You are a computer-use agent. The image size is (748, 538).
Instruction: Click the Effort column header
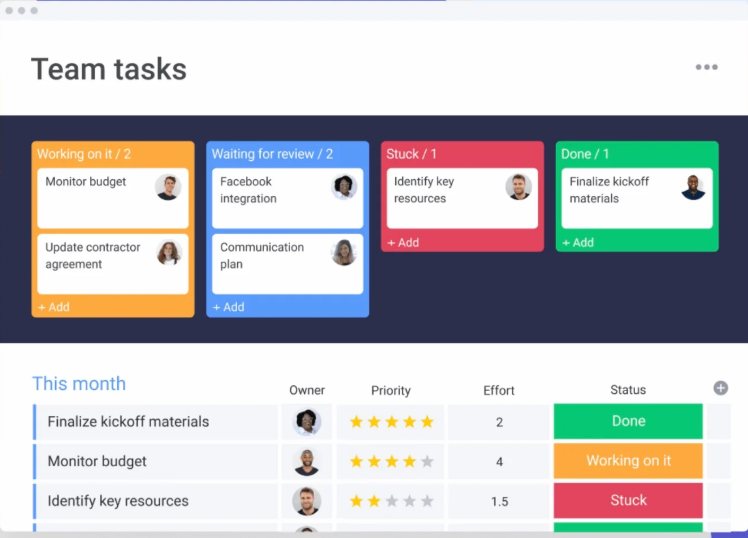(x=499, y=390)
